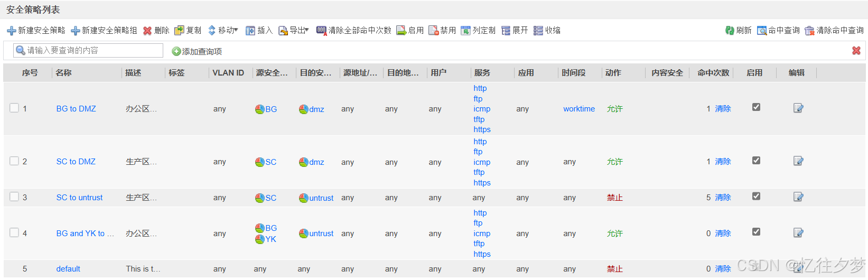Click the 刷新 refresh icon
This screenshot has width=868, height=280.
[730, 31]
